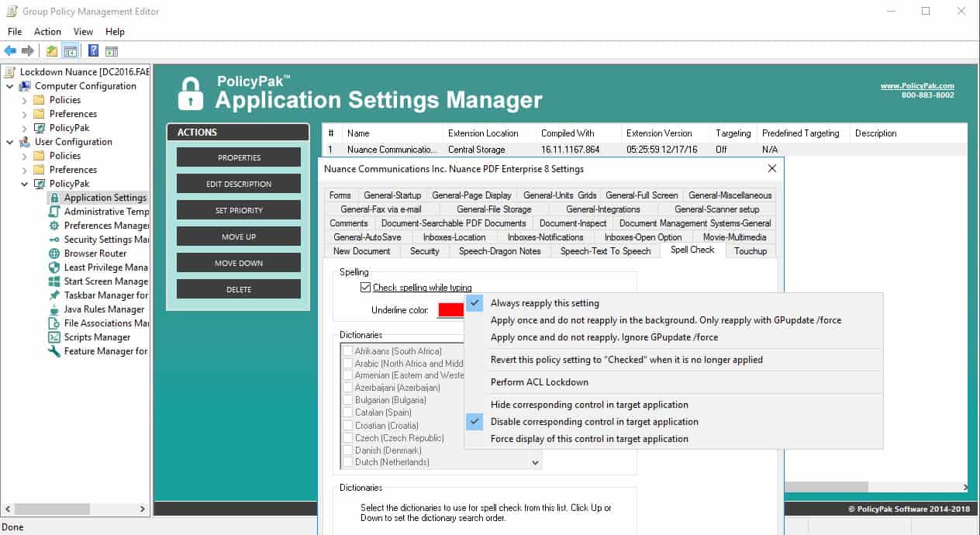Check the Croatian (Croatia) dictionary checkbox
Image resolution: width=980 pixels, height=535 pixels.
coord(348,426)
